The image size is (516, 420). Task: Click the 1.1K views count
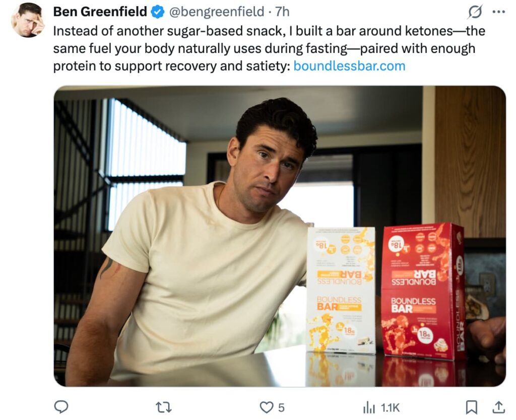[390, 408]
